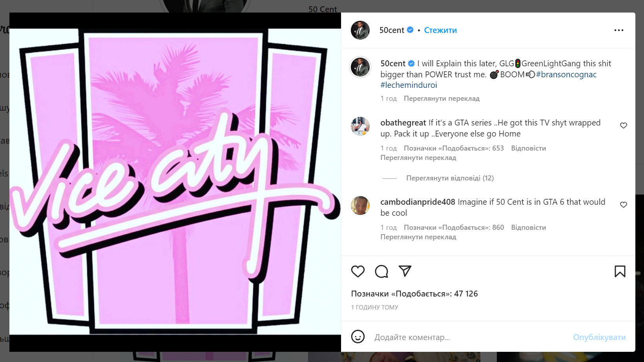Follow 50cent via the Стежити link
Screen dimensions: 644x362
440,30
